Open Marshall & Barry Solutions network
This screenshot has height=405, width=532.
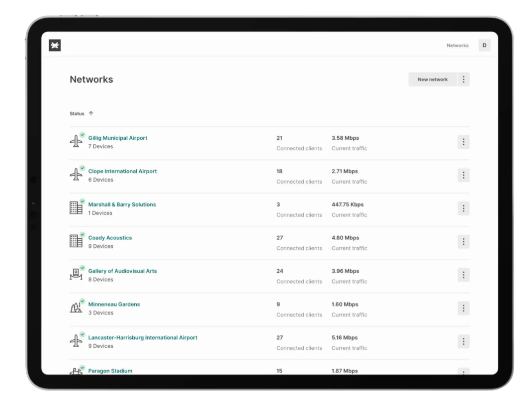[122, 204]
